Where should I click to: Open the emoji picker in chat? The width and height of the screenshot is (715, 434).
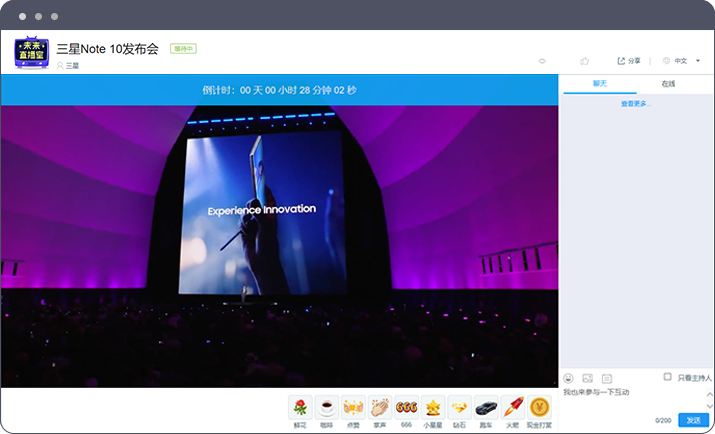coord(569,378)
